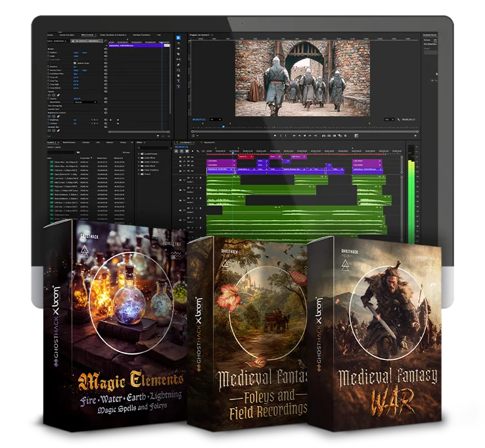485x448 pixels.
Task: Click the Frame Rate column header
Action: 85,158
